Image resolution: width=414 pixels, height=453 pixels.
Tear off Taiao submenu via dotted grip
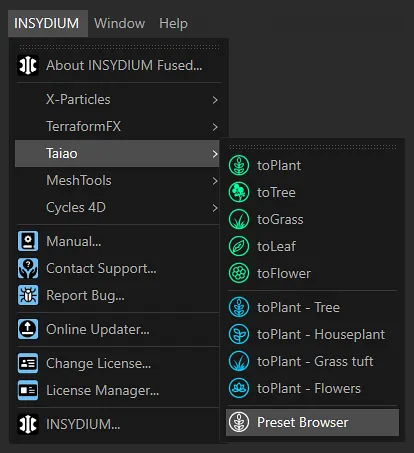point(313,147)
